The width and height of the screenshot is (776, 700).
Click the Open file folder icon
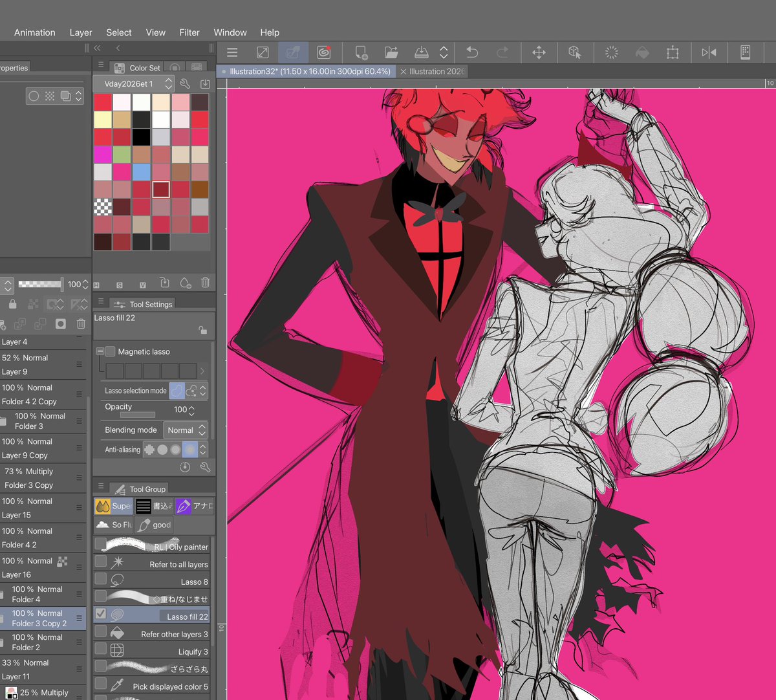coord(391,52)
